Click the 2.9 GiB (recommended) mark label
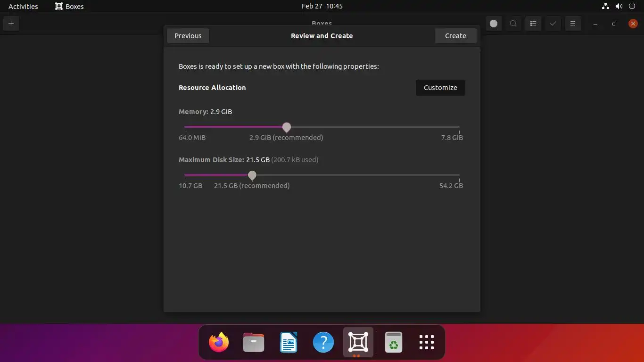The height and width of the screenshot is (362, 644). pos(286,138)
